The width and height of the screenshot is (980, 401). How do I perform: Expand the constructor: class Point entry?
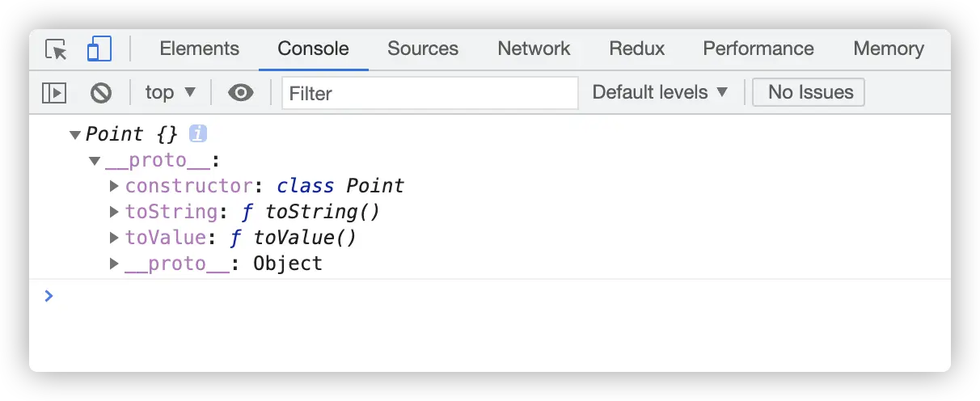(x=114, y=187)
